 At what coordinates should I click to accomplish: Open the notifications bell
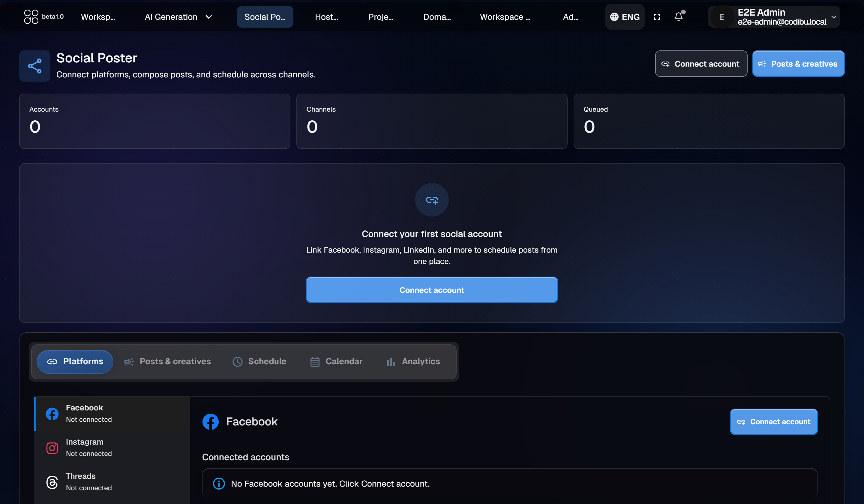tap(678, 17)
